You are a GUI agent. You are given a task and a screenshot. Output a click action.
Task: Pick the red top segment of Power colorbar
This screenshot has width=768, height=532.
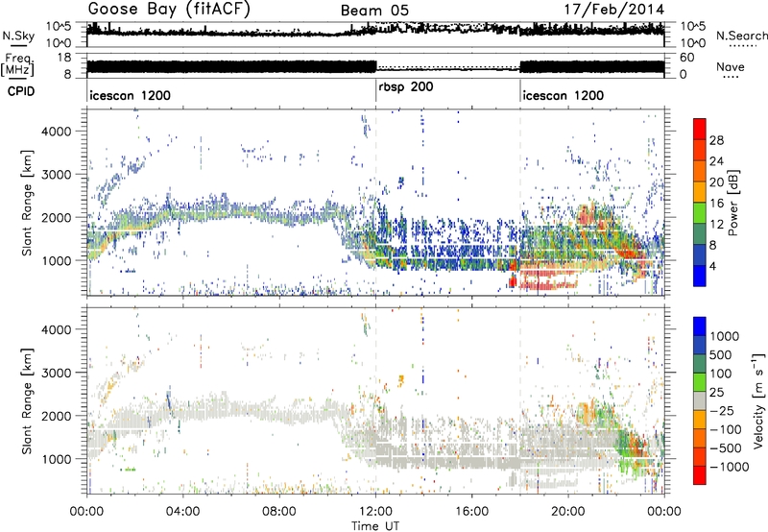pyautogui.click(x=700, y=129)
